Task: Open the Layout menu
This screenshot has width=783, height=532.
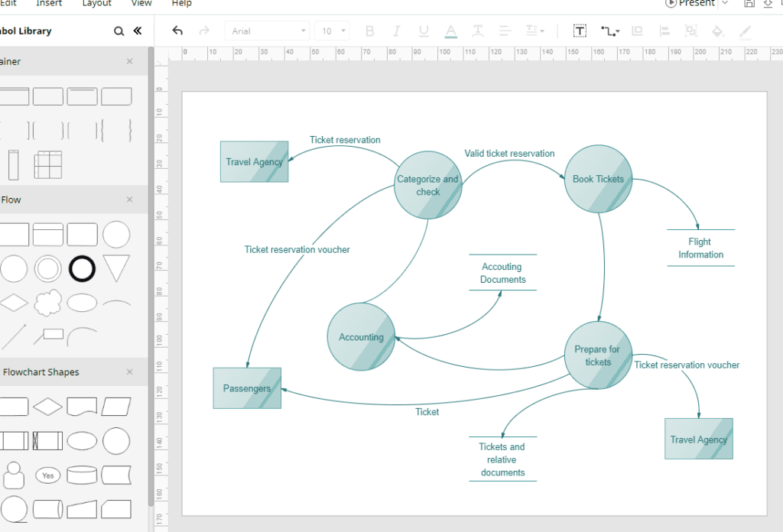Action: (97, 3)
